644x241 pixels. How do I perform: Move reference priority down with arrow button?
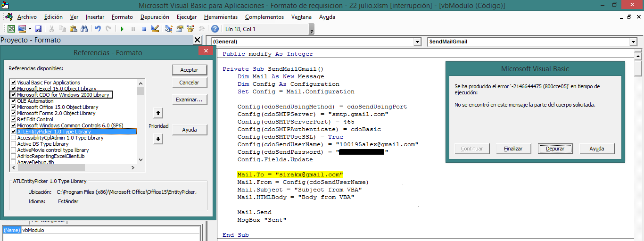coord(158,139)
